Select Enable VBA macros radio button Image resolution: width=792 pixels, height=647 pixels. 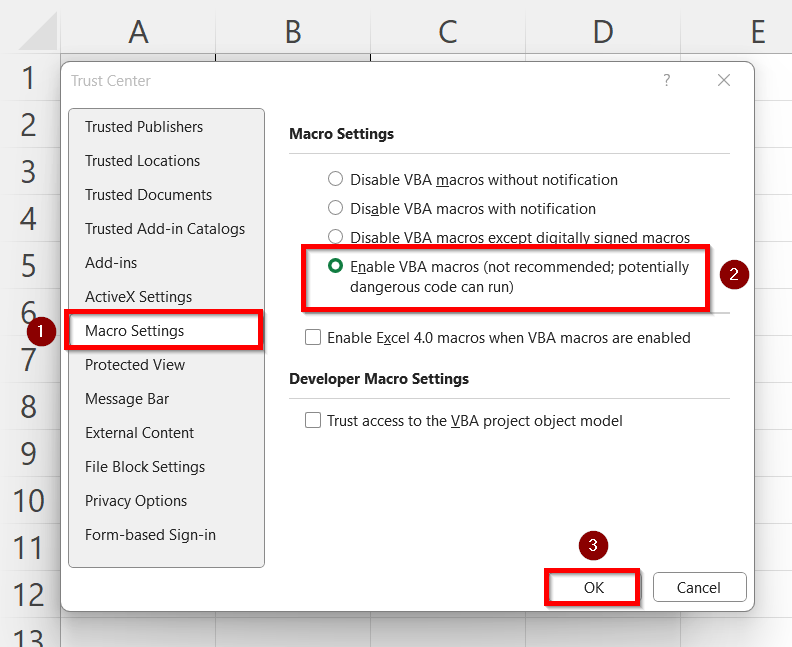[x=336, y=267]
